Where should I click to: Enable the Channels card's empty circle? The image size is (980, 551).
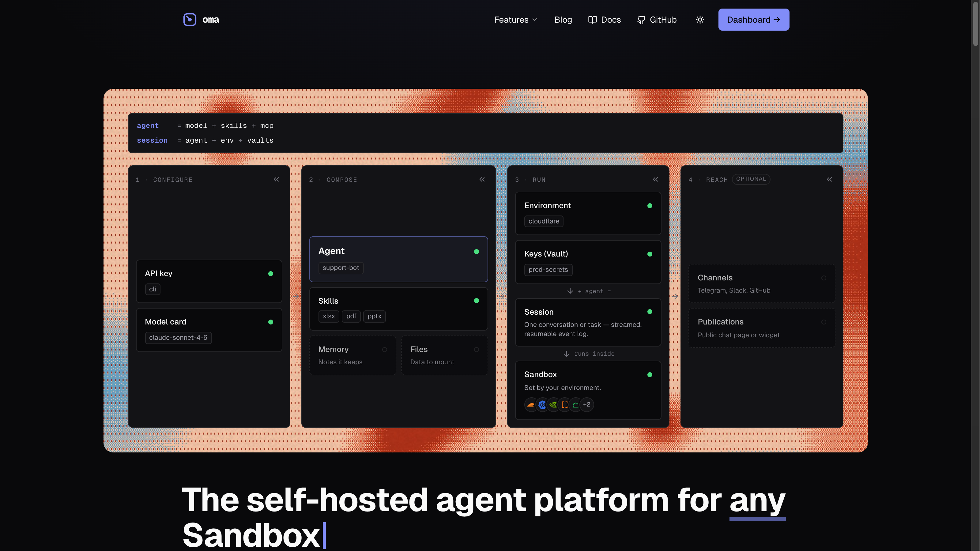(824, 278)
